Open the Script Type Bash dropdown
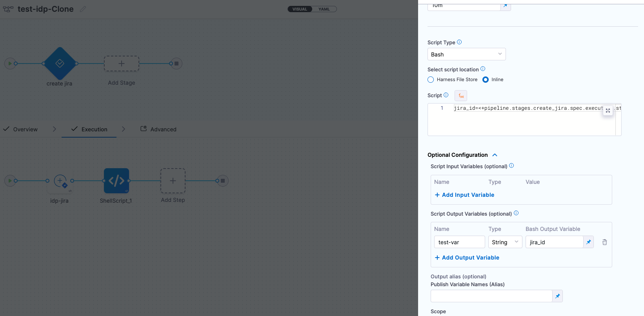Viewport: 644px width, 316px height. pos(466,54)
